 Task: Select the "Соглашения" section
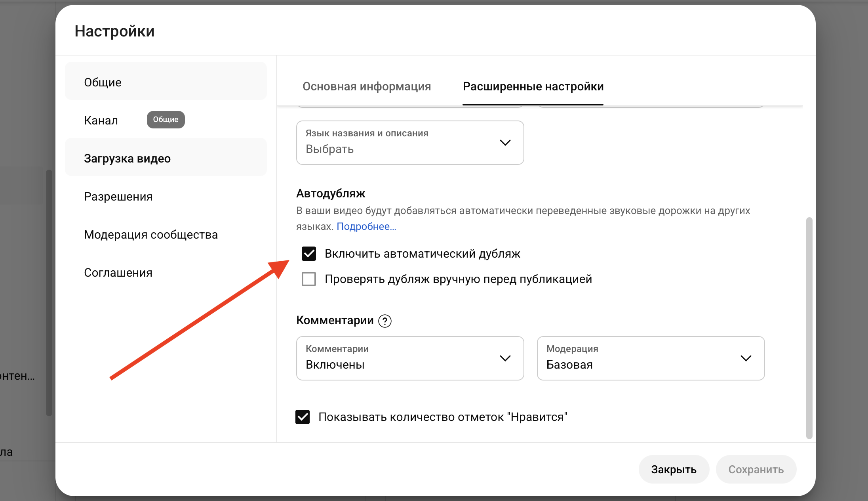tap(118, 272)
